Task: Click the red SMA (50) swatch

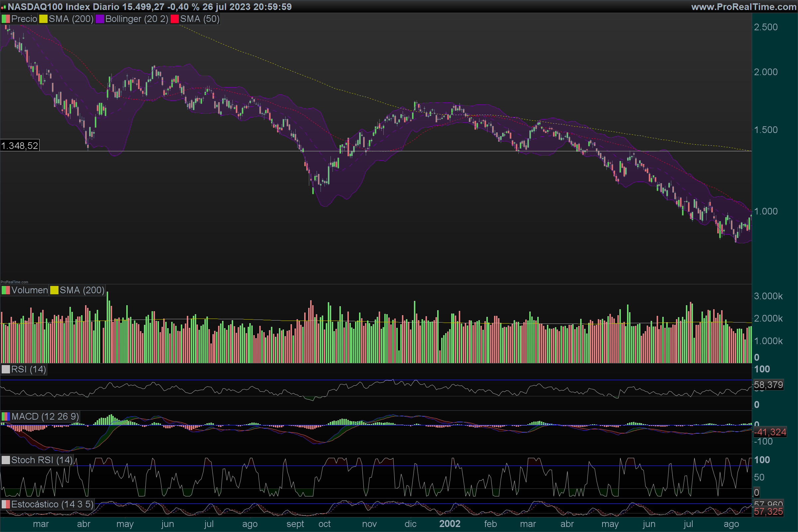Action: click(174, 19)
